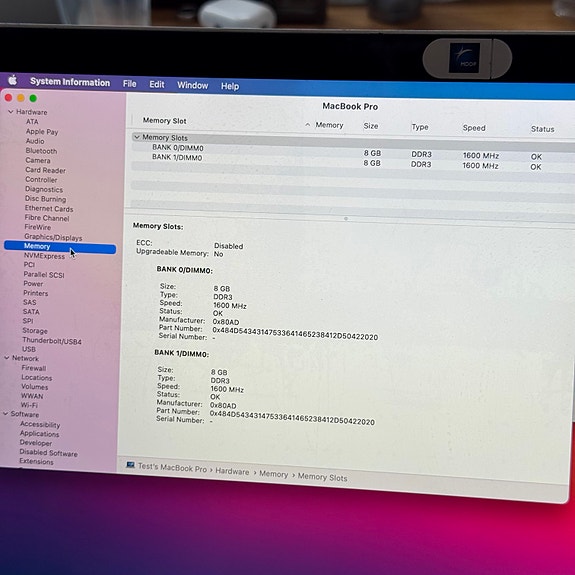
Task: Select FireWire in the sidebar
Action: click(37, 227)
